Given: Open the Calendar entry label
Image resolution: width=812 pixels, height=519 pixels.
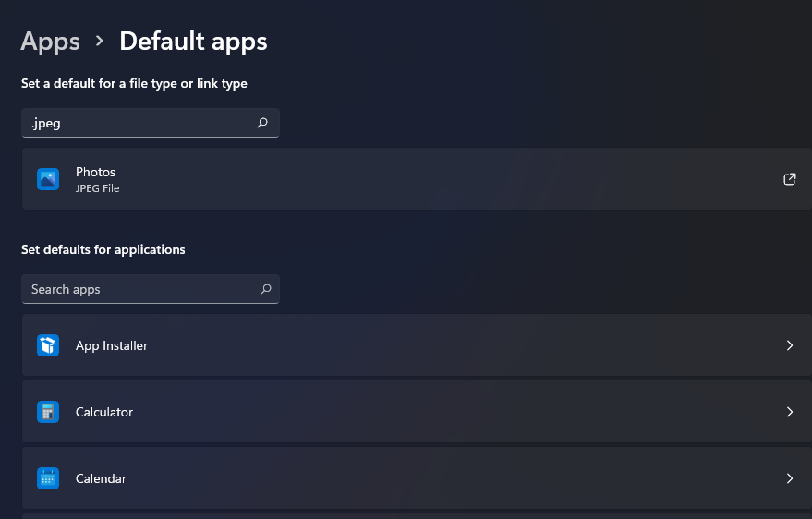Looking at the screenshot, I should (x=101, y=478).
